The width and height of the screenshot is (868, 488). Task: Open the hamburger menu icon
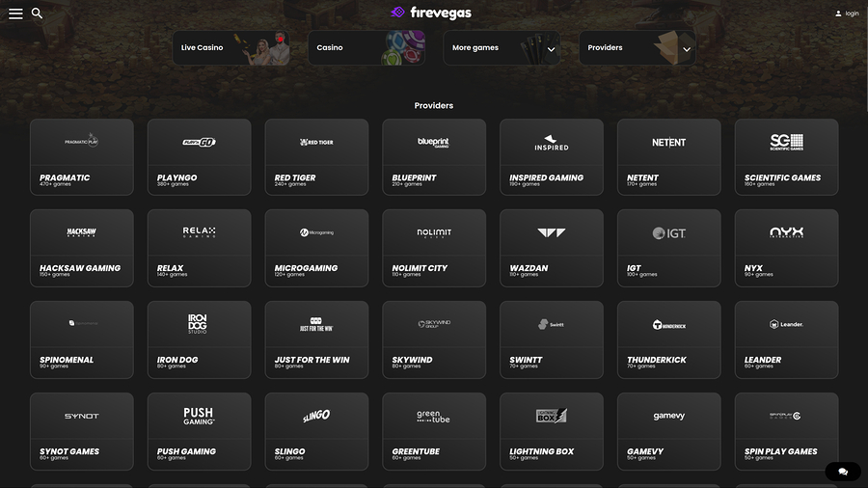[x=15, y=14]
